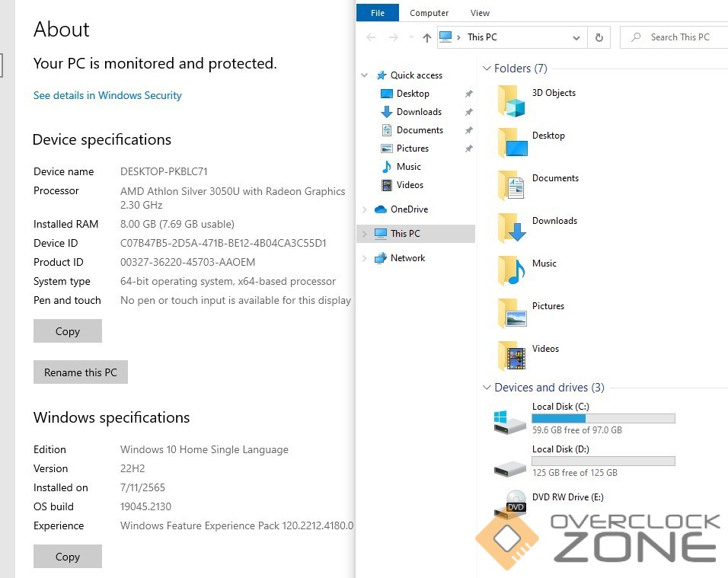Collapse the Devices and drives (3) group
This screenshot has width=728, height=578.
(487, 387)
